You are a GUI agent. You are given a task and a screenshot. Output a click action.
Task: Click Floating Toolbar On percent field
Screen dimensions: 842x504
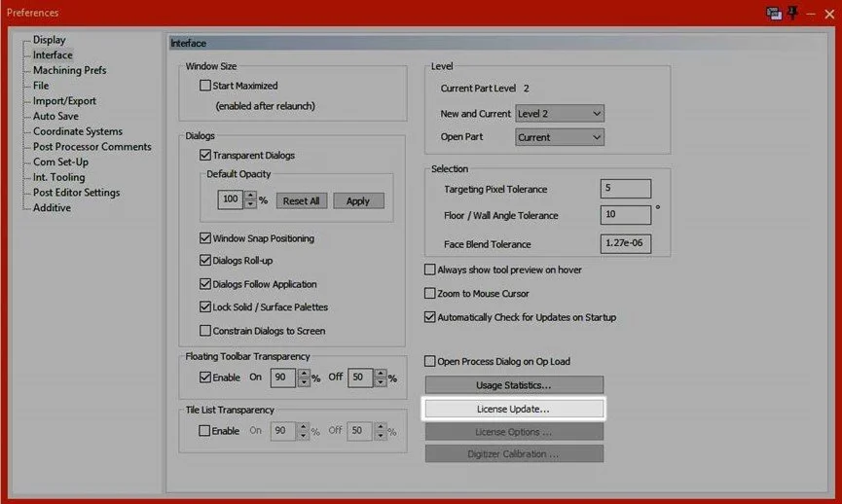coord(282,378)
